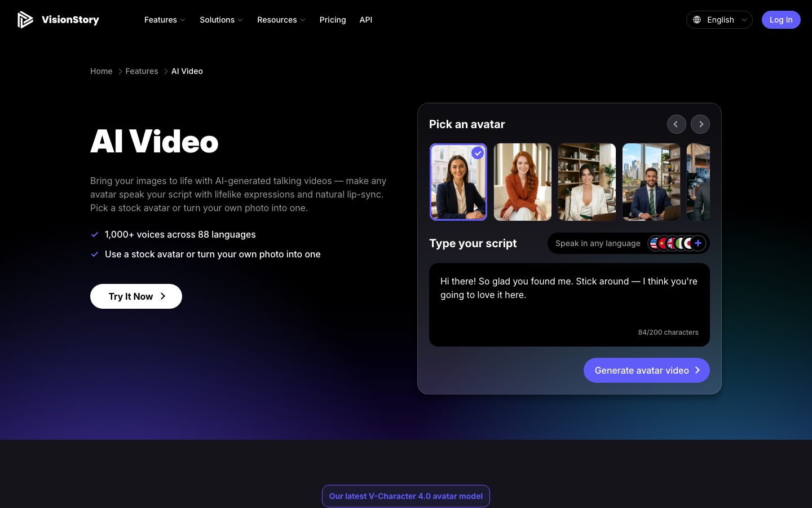The height and width of the screenshot is (508, 812).
Task: Click the '84/200 characters' counter
Action: pyautogui.click(x=668, y=332)
